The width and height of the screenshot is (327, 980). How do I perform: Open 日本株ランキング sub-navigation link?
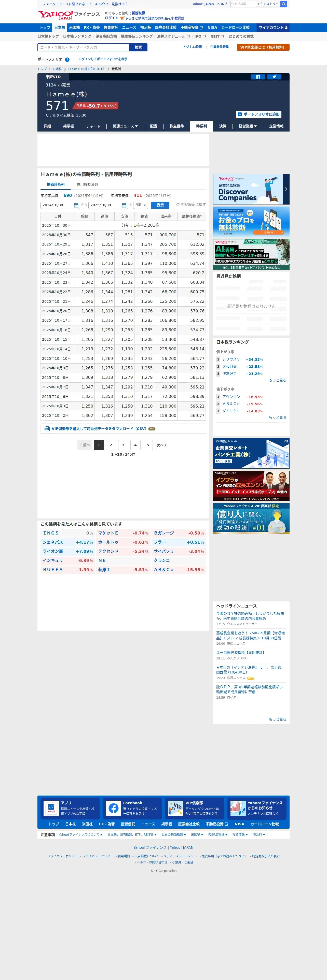[77, 37]
